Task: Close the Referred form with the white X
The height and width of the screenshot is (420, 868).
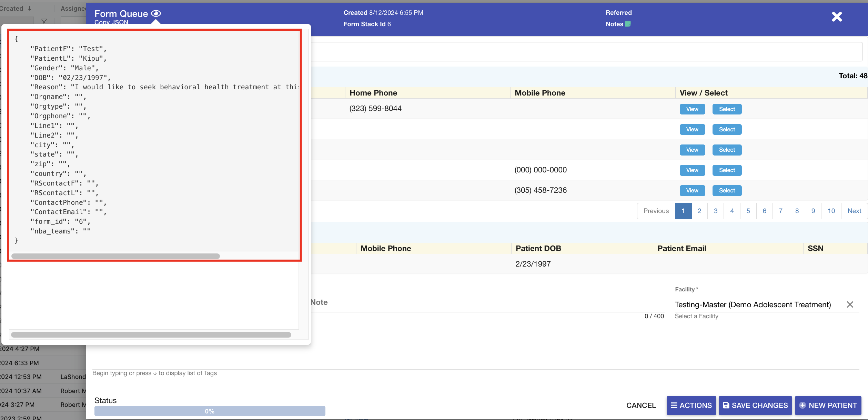Action: (x=837, y=17)
